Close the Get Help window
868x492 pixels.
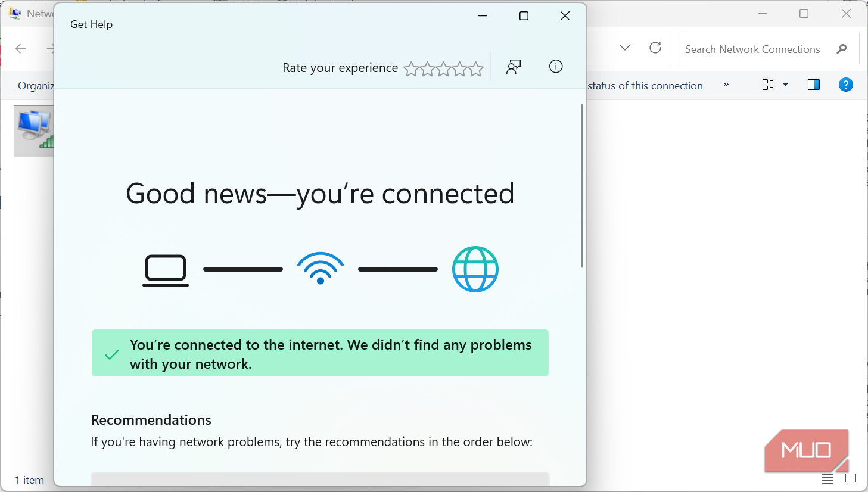[x=565, y=16]
